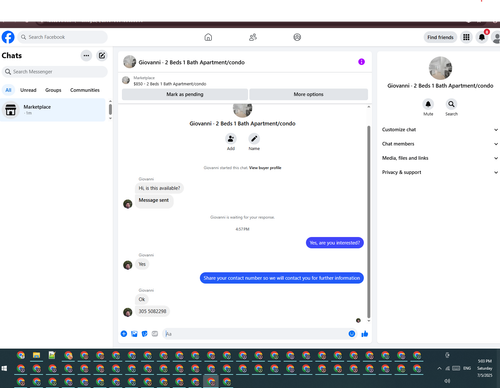Open the Friends icon in top navigation
This screenshot has height=388, width=500.
coord(253,37)
